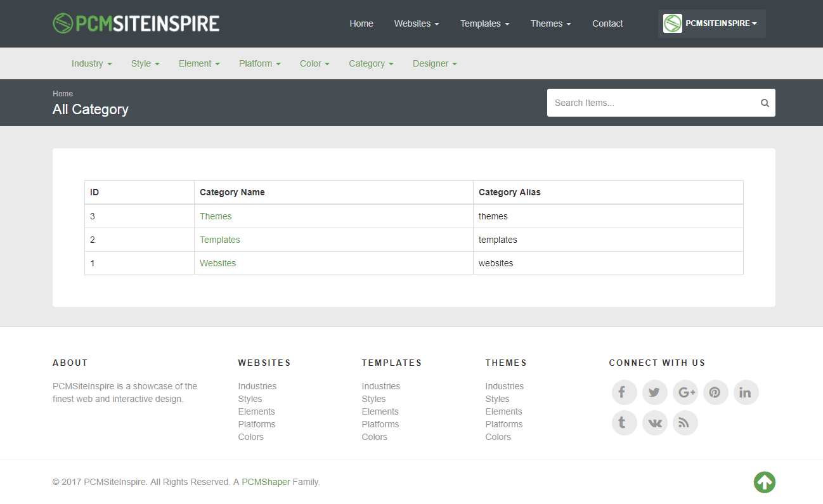
Task: Click Colors under Websites footer
Action: pyautogui.click(x=250, y=437)
